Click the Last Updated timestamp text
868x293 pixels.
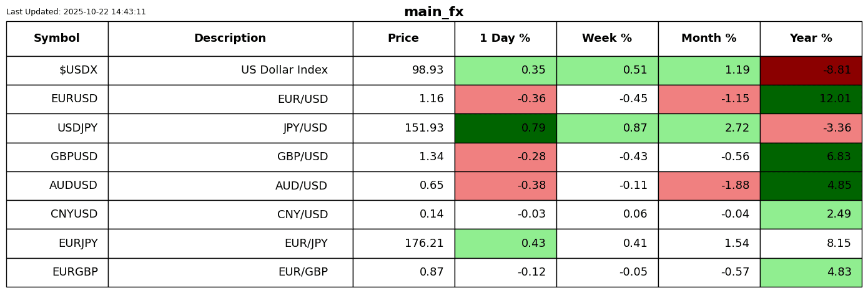[x=76, y=12]
